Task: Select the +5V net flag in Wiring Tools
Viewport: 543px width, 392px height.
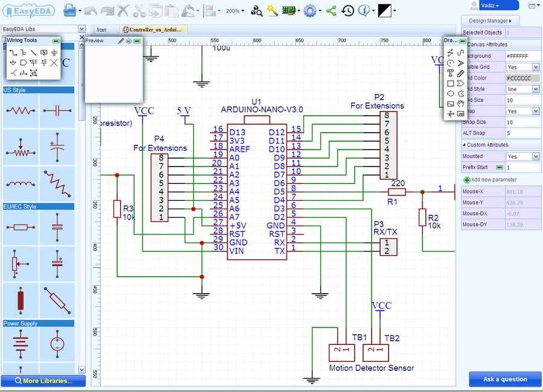Action: click(43, 63)
